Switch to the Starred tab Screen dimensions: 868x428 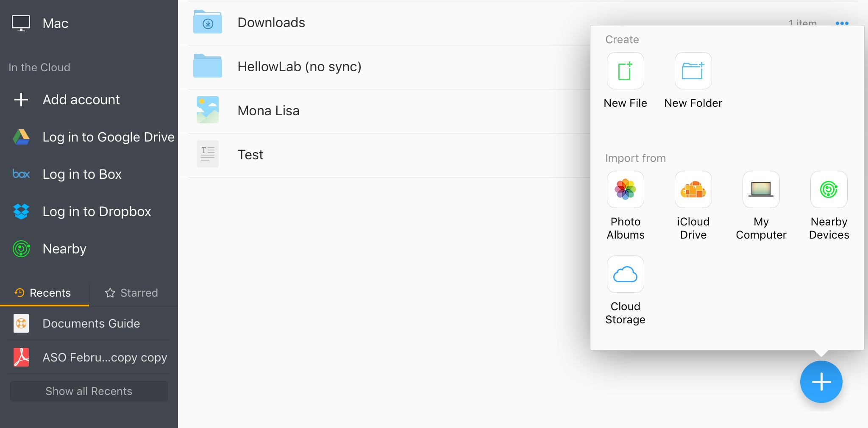[x=131, y=293]
